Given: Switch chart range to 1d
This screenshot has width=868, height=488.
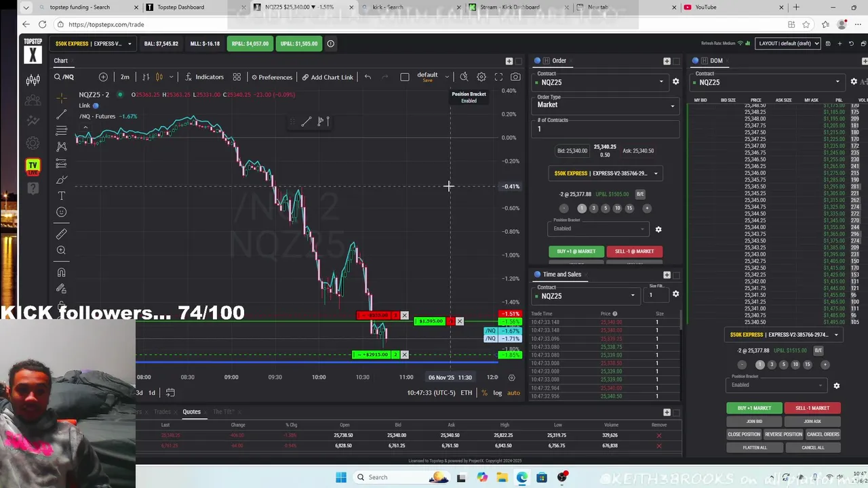Looking at the screenshot, I should coord(152,392).
